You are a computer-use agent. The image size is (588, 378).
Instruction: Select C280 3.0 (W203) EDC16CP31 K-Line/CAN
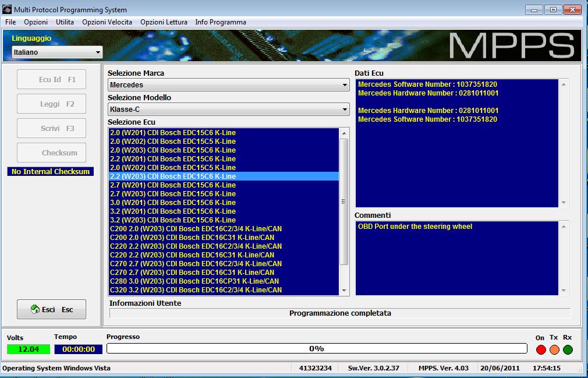click(x=224, y=281)
